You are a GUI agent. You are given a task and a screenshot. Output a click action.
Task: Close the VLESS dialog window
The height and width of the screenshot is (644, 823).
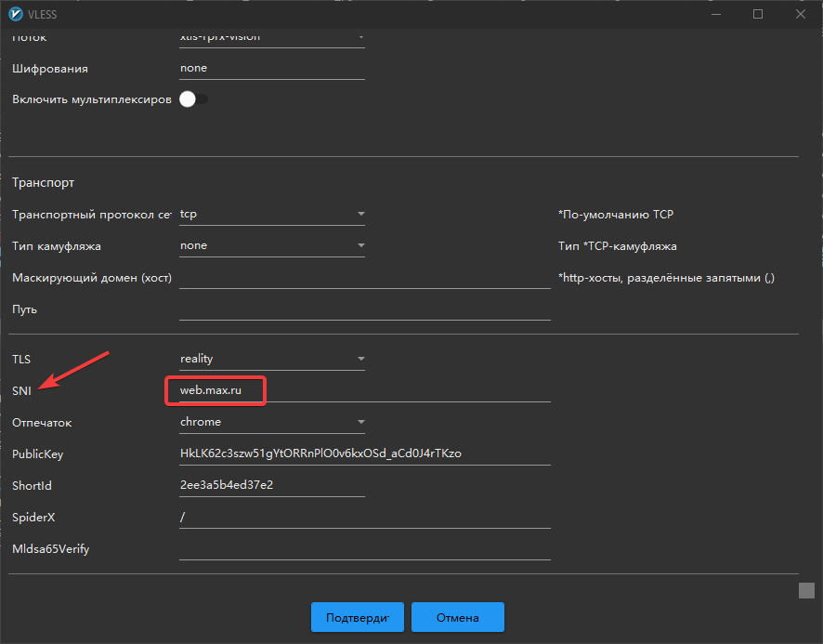click(801, 14)
